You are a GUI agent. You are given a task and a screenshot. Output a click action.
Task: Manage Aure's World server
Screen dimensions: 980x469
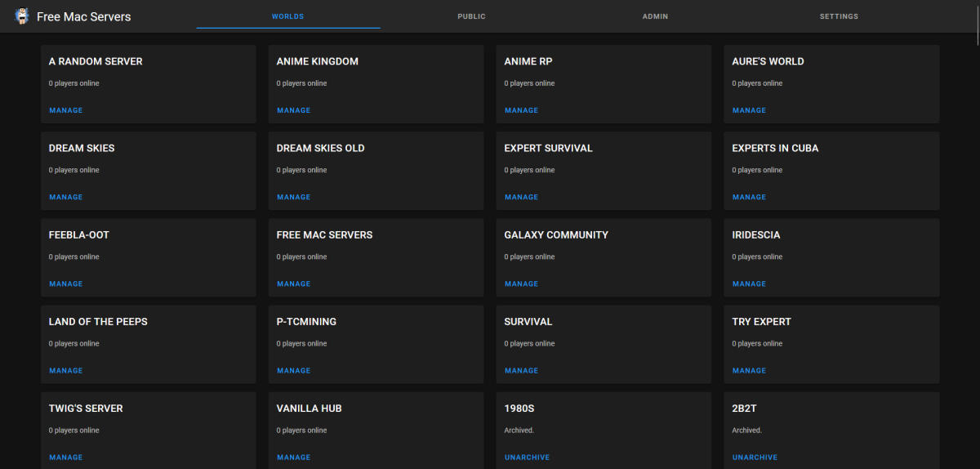pos(749,110)
